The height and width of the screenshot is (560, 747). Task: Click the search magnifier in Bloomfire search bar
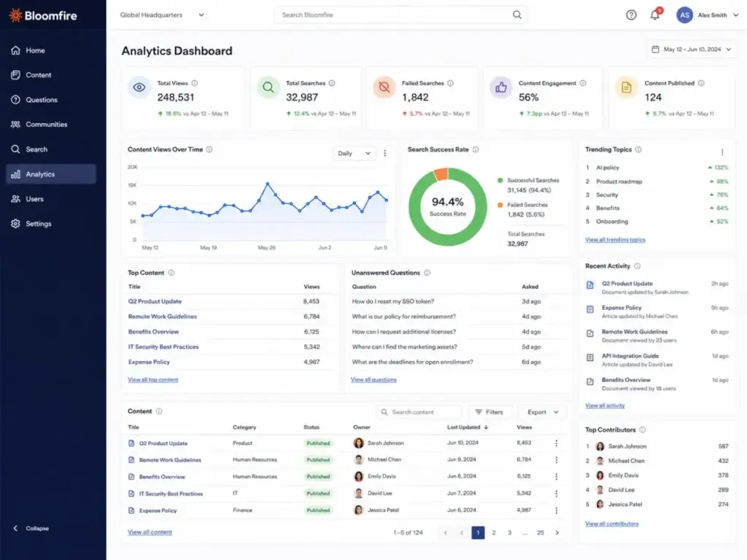coord(517,15)
